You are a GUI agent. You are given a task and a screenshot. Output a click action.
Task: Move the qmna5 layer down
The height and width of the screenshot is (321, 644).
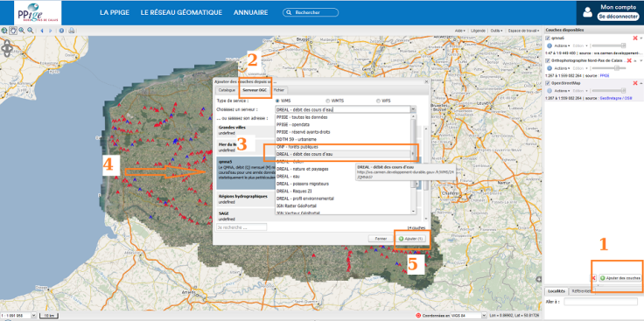coord(641,38)
